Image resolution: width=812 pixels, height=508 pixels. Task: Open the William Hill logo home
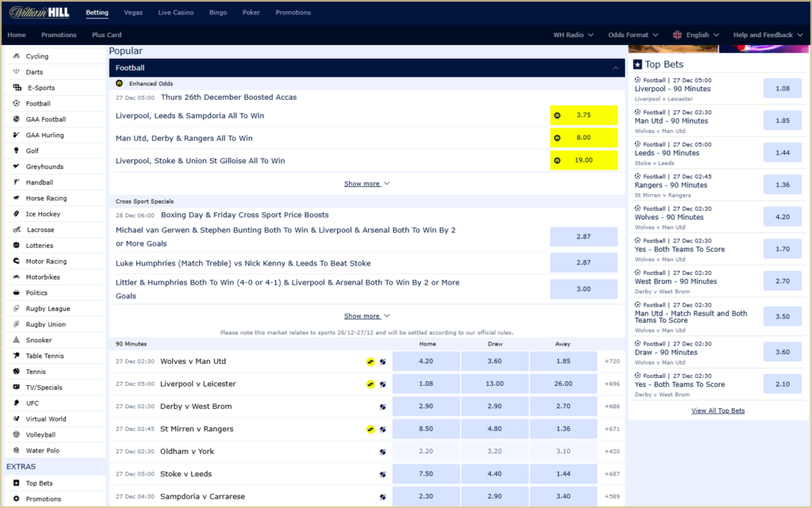click(40, 13)
